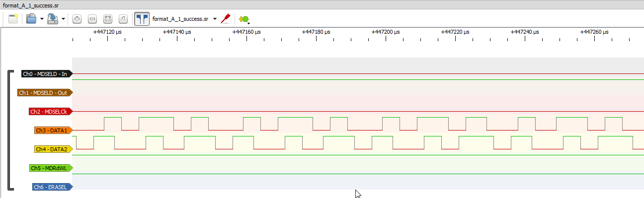Select the Ch3 - DATA1 channel label
Image resolution: width=644 pixels, height=198 pixels.
[53, 131]
